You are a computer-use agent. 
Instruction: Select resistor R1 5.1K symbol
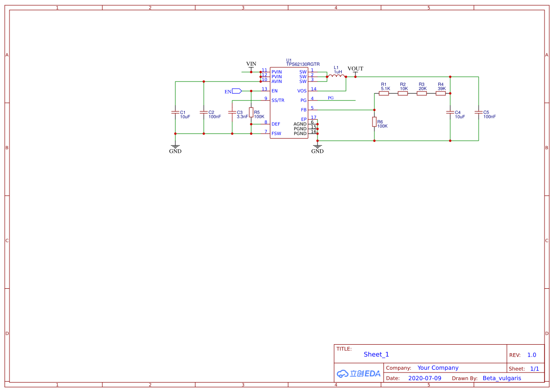pyautogui.click(x=384, y=93)
